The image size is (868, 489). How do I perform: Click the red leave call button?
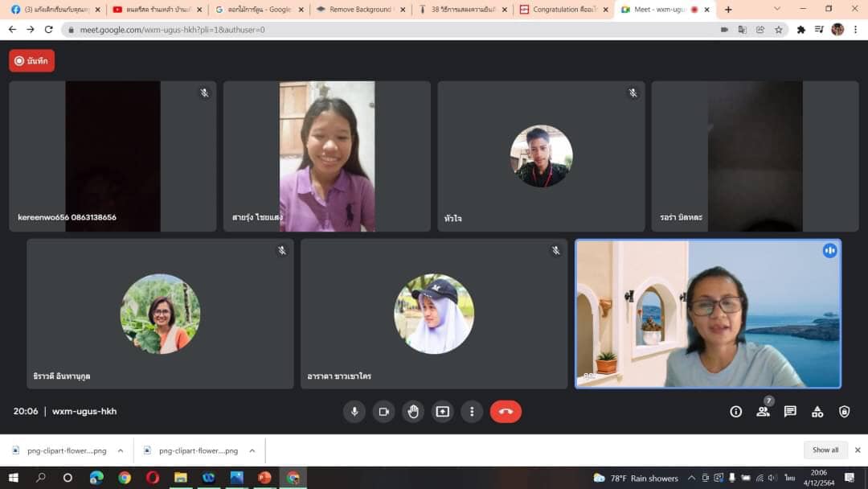click(506, 412)
